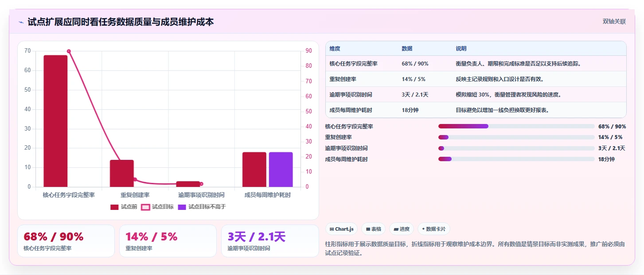The height and width of the screenshot is (275, 644).
Task: Click the purple 成员每周维护耗时 bar
Action: click(281, 169)
